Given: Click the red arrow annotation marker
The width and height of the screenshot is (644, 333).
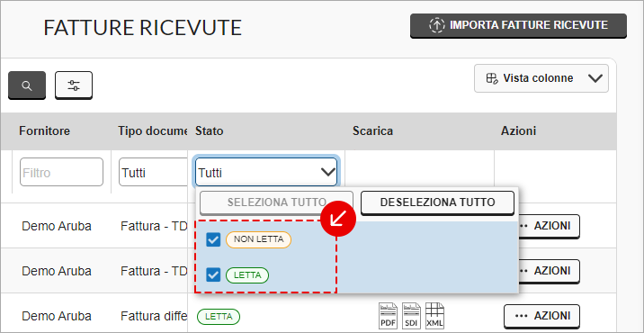Looking at the screenshot, I should point(339,219).
